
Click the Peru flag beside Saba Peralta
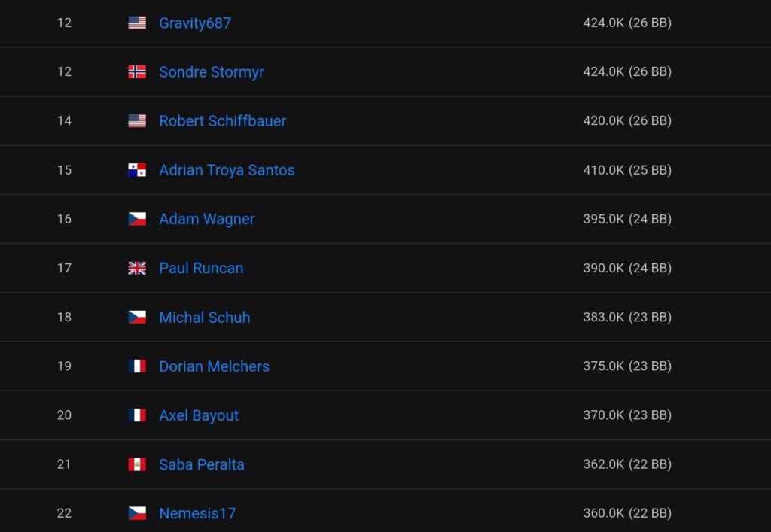137,464
